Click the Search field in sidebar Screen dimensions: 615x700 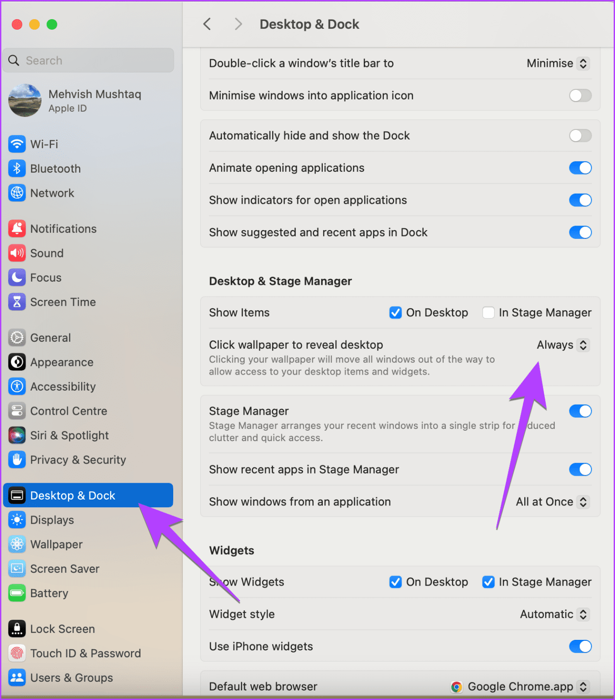(88, 60)
